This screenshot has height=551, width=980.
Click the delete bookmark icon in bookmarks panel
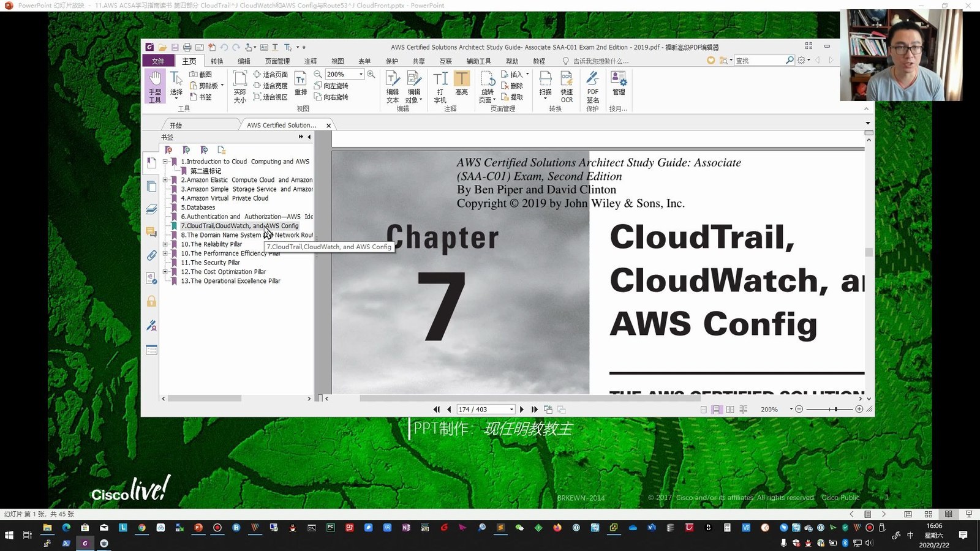[x=168, y=150]
